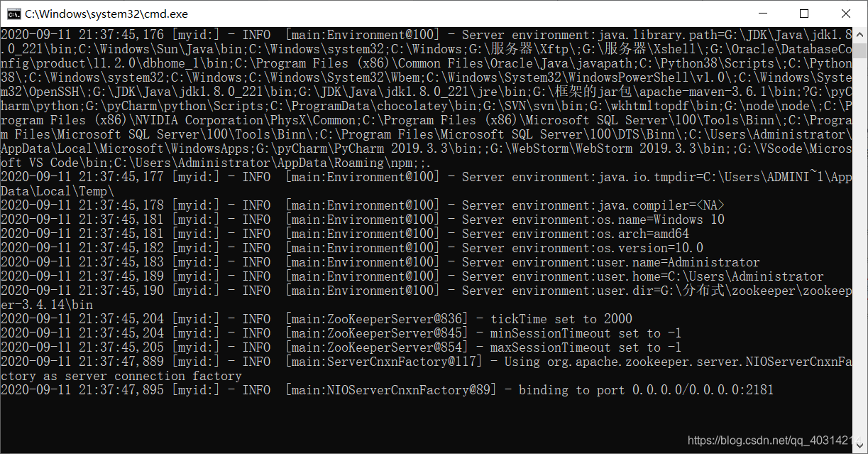Click the timestamp '2020-09-11 21:37:47,889'
The image size is (868, 454).
[82, 362]
